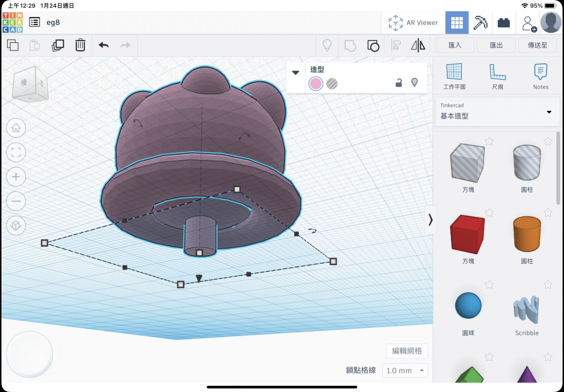Delete the selected shape with trash icon
Image resolution: width=564 pixels, height=392 pixels.
coord(80,45)
